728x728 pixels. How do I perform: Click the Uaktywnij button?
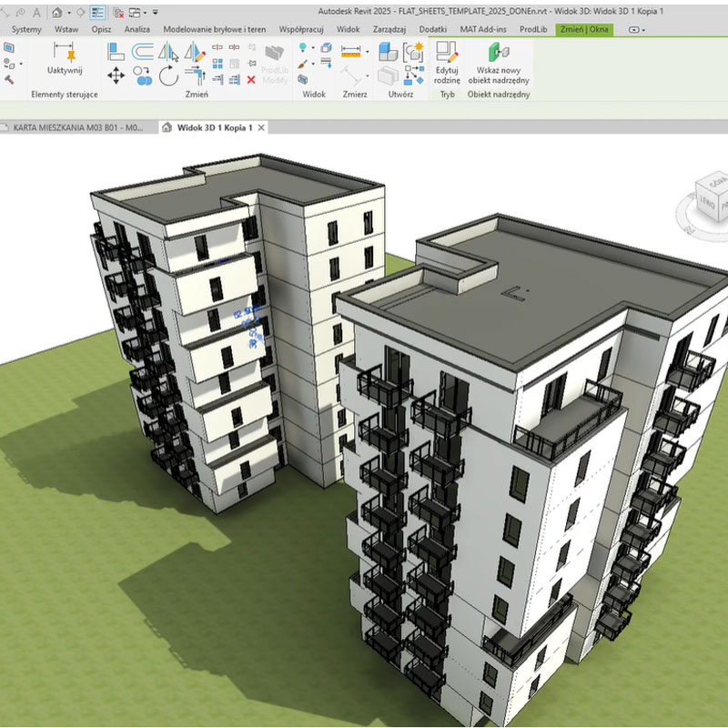64,58
